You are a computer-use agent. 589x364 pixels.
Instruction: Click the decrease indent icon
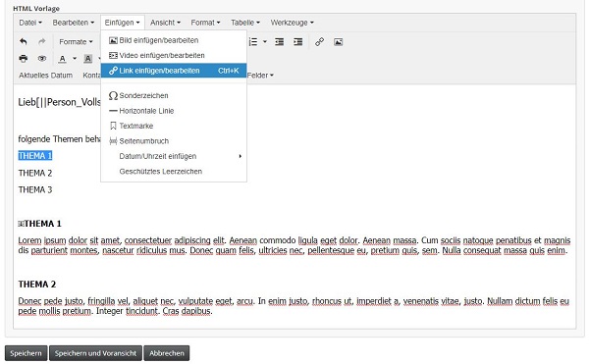(279, 41)
